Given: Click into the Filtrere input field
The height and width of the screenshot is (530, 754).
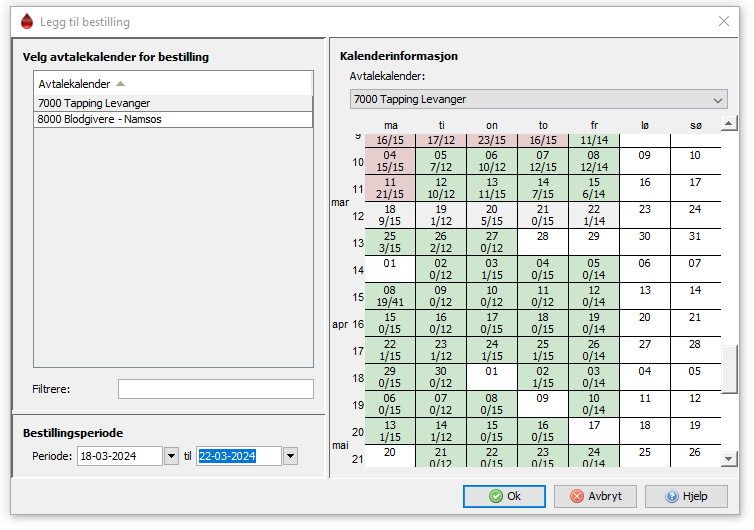Looking at the screenshot, I should (216, 389).
